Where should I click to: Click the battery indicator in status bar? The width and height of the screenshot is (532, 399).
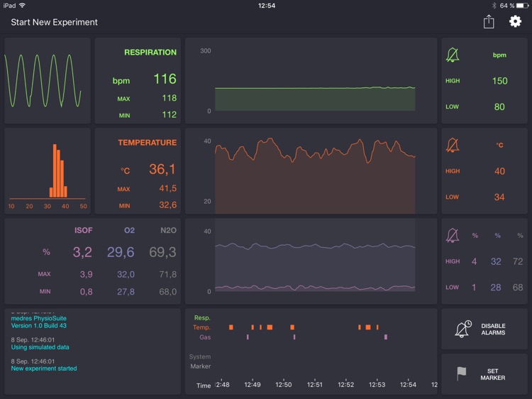(x=523, y=6)
